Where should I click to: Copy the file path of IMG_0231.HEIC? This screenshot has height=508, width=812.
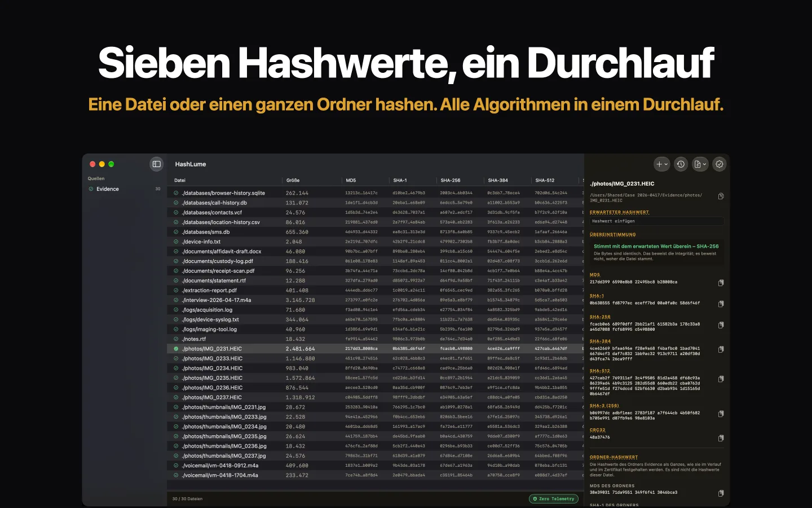click(721, 196)
